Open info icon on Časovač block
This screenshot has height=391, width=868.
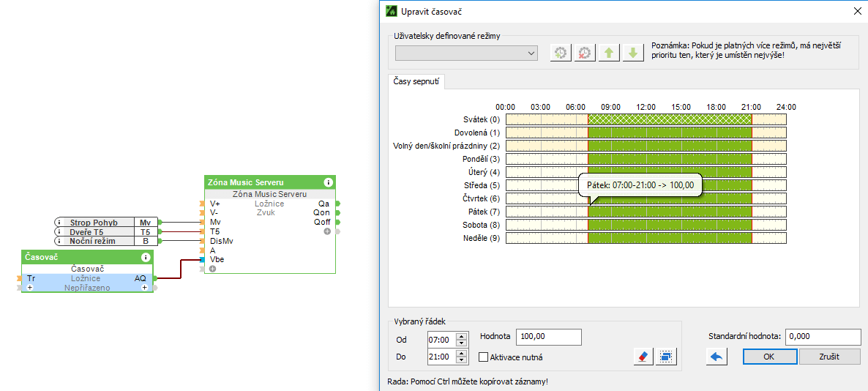click(146, 257)
